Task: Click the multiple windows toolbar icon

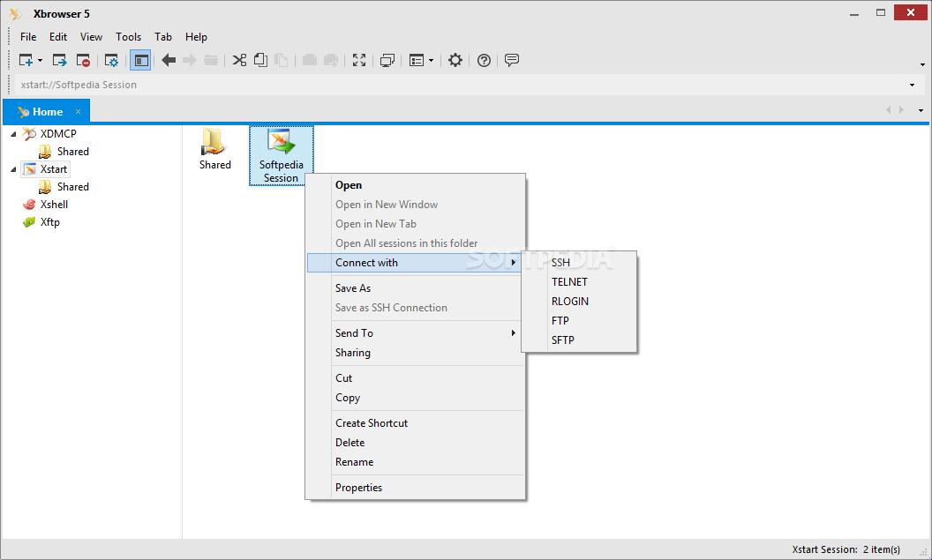Action: [x=387, y=60]
